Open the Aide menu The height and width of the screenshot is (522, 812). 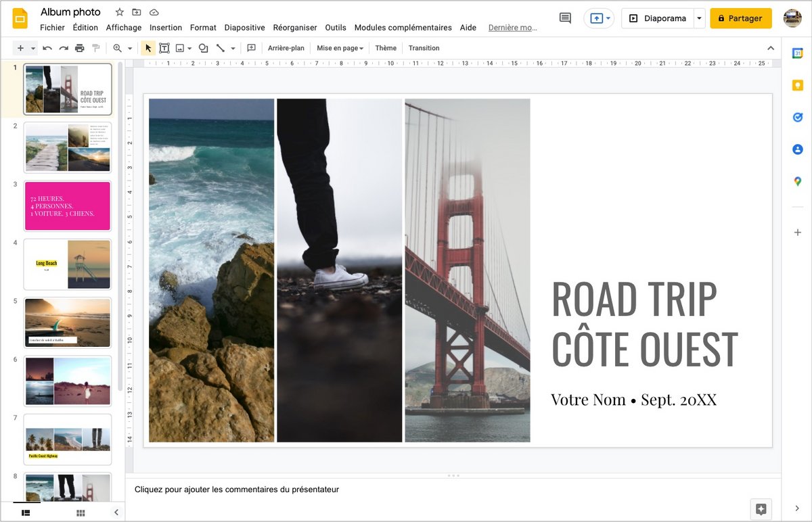click(468, 28)
